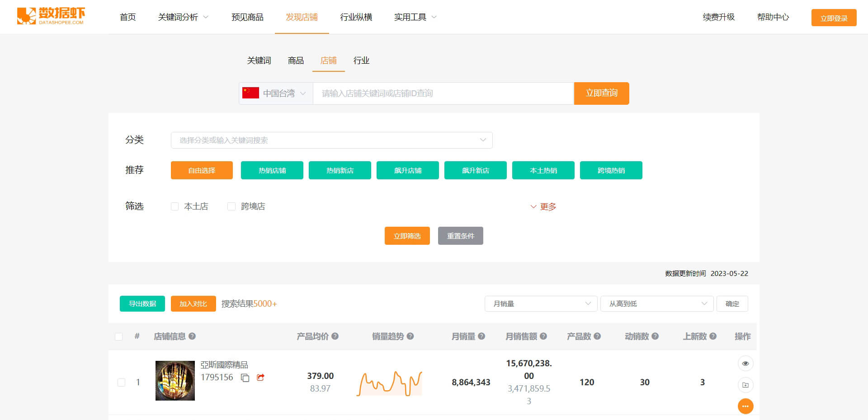Click the eye icon to preview shop details
Viewport: 868px width, 420px height.
(745, 363)
